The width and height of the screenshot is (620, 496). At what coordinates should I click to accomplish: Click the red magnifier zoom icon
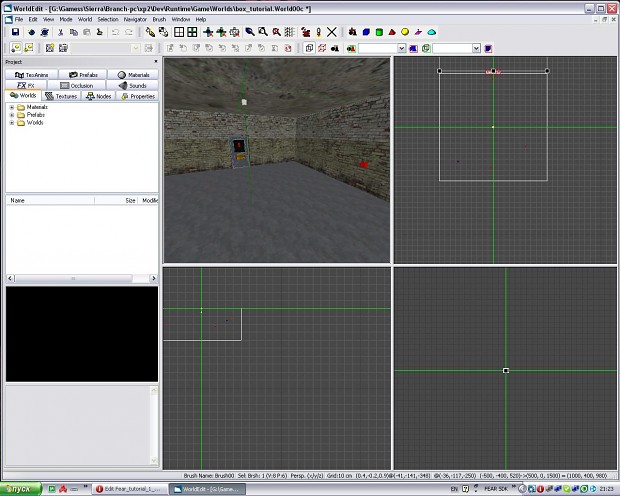coord(276,32)
